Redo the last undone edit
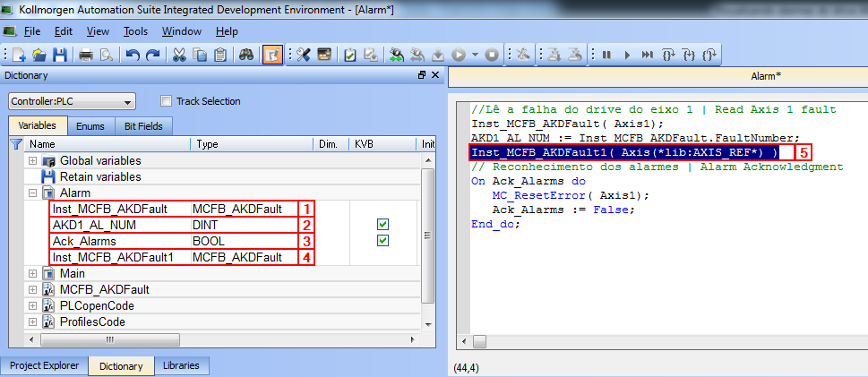The image size is (868, 377). (x=153, y=55)
